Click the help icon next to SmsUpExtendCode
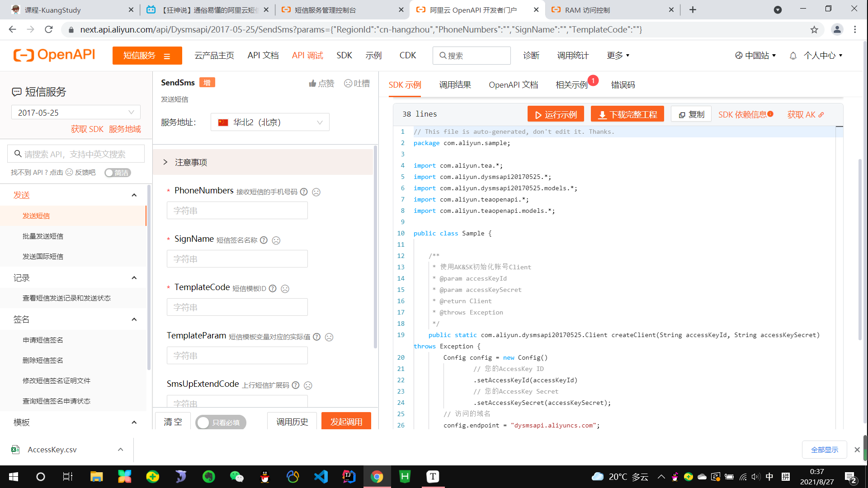The image size is (868, 488). 296,385
